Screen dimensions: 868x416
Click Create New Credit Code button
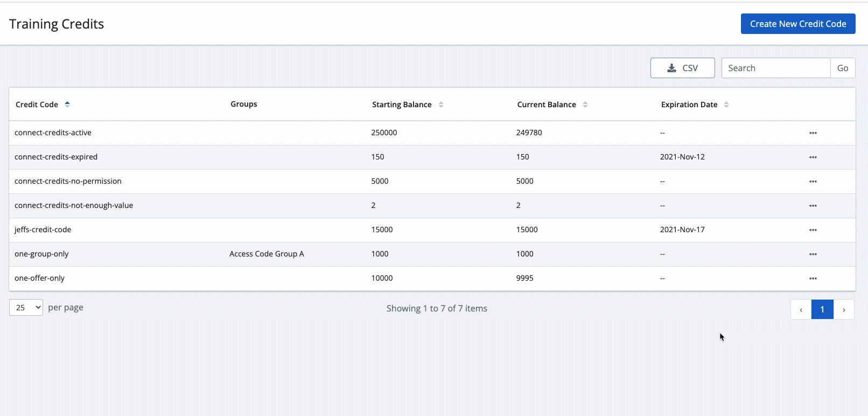point(797,24)
